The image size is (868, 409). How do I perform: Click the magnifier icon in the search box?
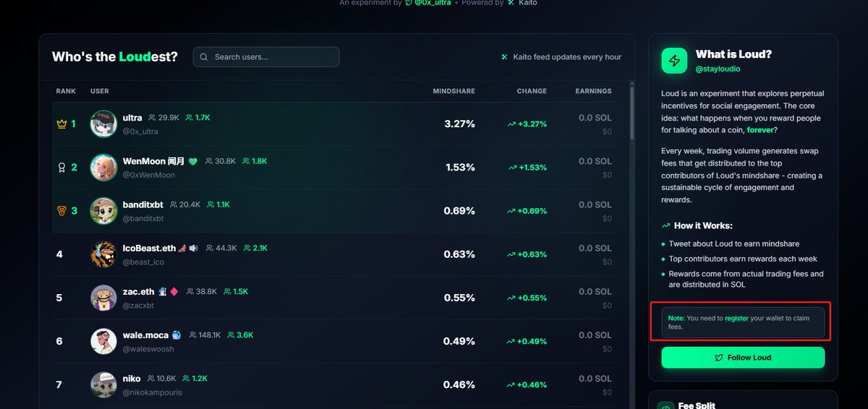click(x=204, y=57)
